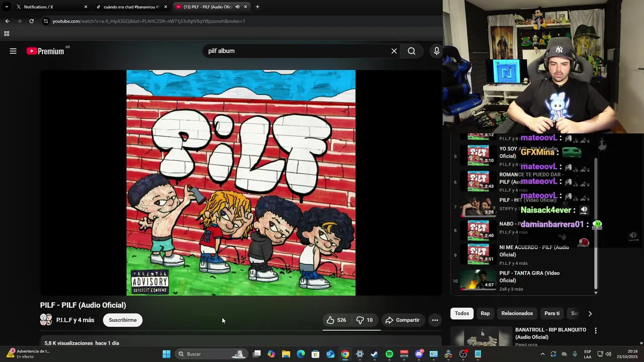Play YO SOY ASI playlist item 5

click(523, 155)
